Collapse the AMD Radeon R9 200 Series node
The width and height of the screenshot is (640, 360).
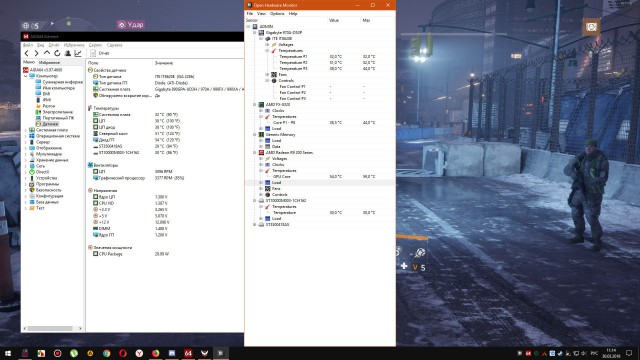pyautogui.click(x=255, y=152)
